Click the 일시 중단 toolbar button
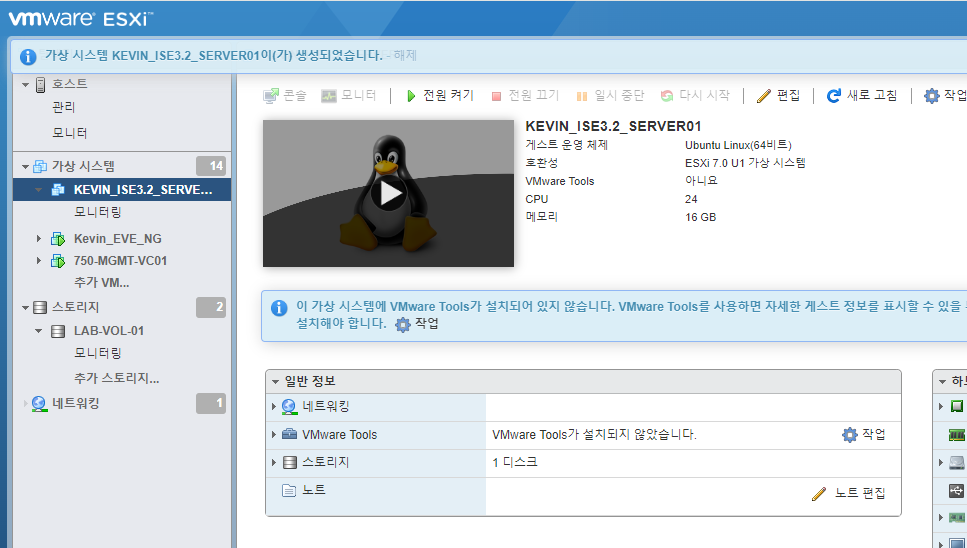Viewport: 967px width, 548px height. pos(610,96)
